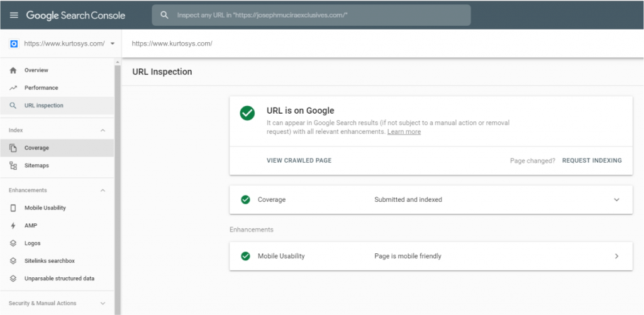Click green checkmark in Mobile Usability row
Image resolution: width=644 pixels, height=315 pixels.
tap(246, 257)
